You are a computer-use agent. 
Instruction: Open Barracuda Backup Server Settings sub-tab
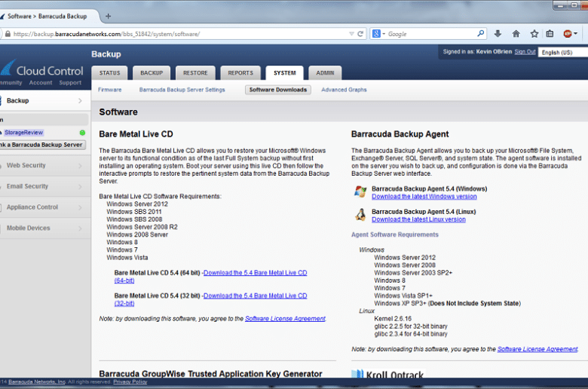tap(182, 90)
